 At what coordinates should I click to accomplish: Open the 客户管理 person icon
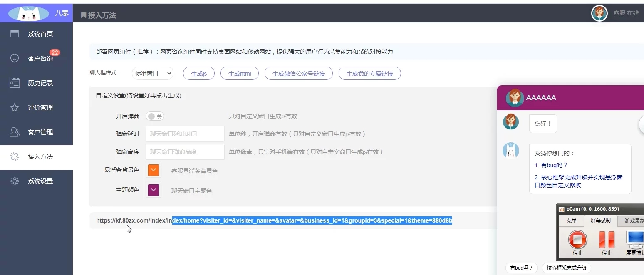coord(15,132)
